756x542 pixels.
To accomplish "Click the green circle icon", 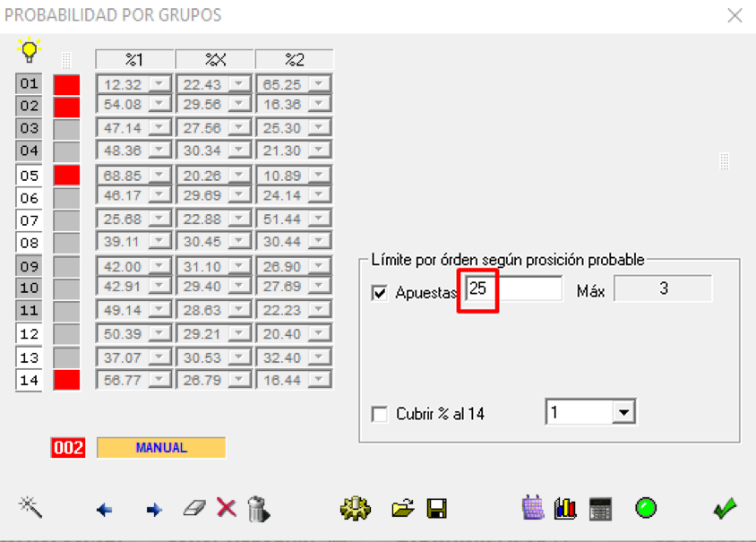I will 646,508.
